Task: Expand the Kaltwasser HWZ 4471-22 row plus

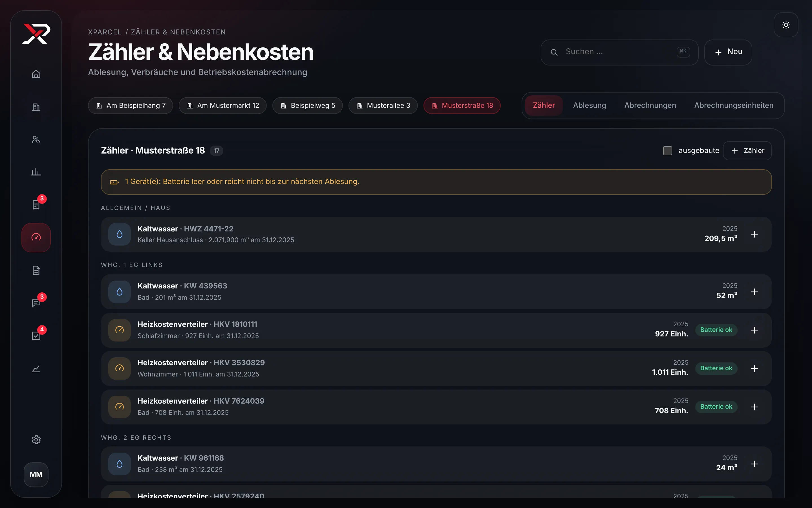Action: pos(754,234)
